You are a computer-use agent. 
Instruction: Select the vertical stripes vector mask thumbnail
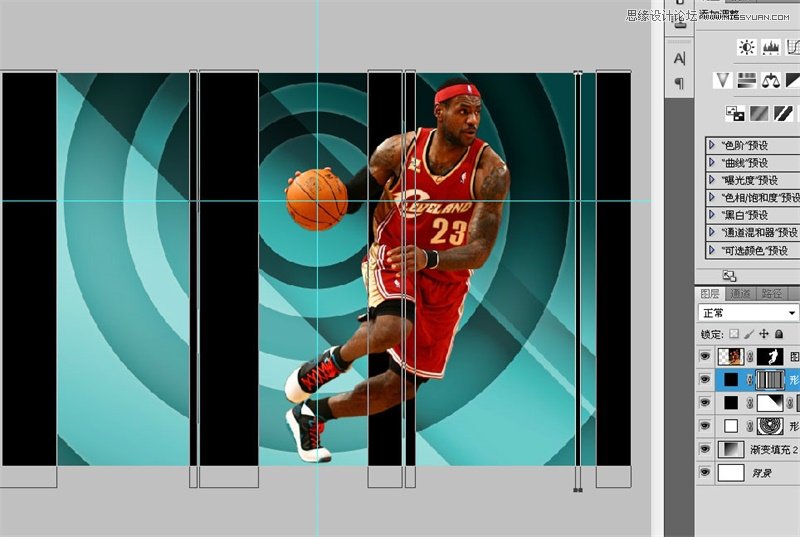770,379
